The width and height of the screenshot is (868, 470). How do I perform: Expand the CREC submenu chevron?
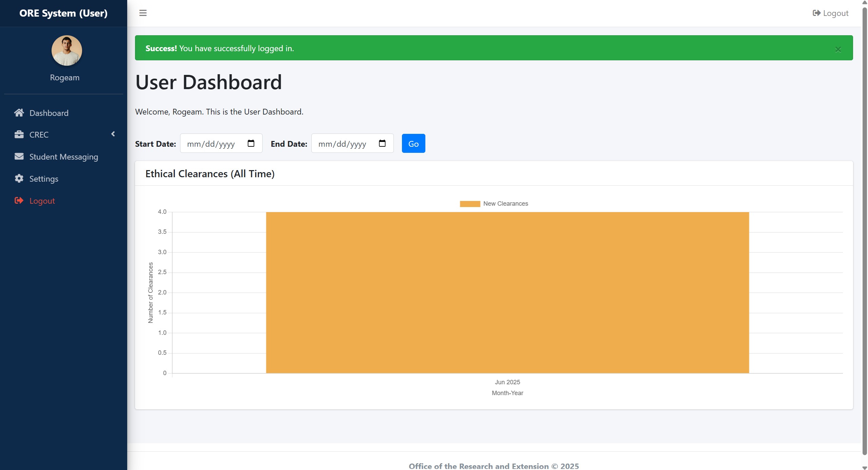(x=113, y=134)
